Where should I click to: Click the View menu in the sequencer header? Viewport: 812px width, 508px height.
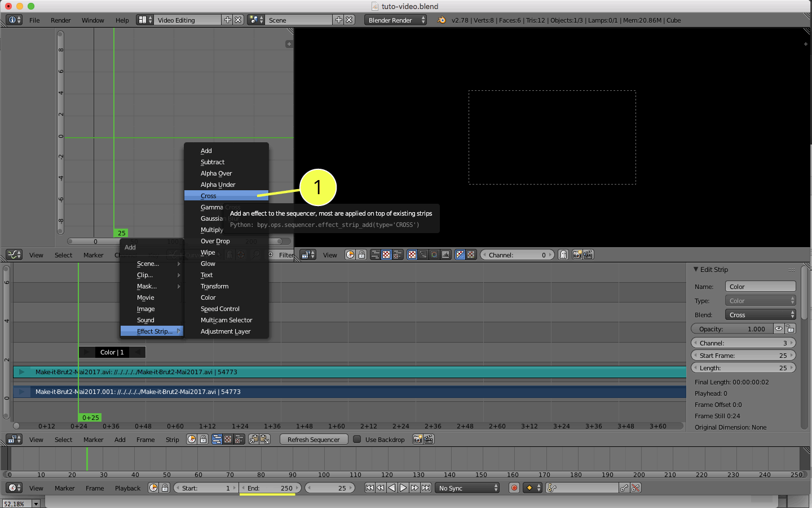330,255
